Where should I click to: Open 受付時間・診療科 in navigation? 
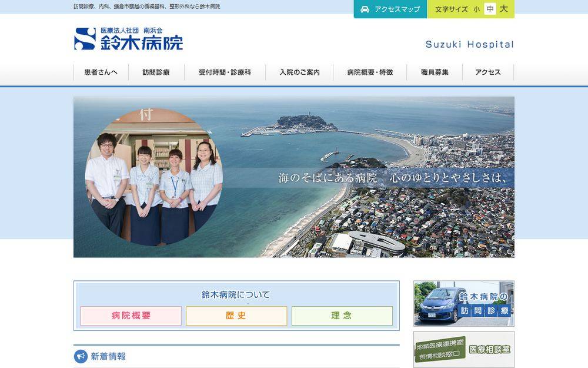click(x=225, y=72)
